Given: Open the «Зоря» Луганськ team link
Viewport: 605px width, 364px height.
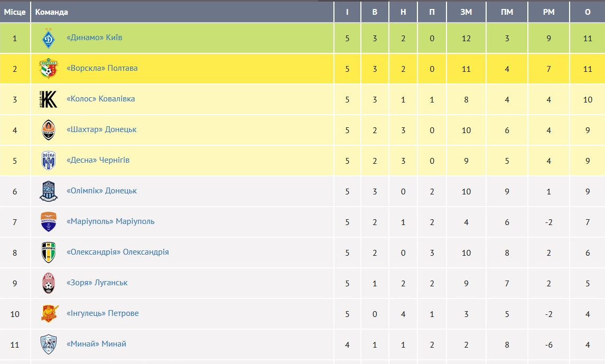Looking at the screenshot, I should coord(97,283).
